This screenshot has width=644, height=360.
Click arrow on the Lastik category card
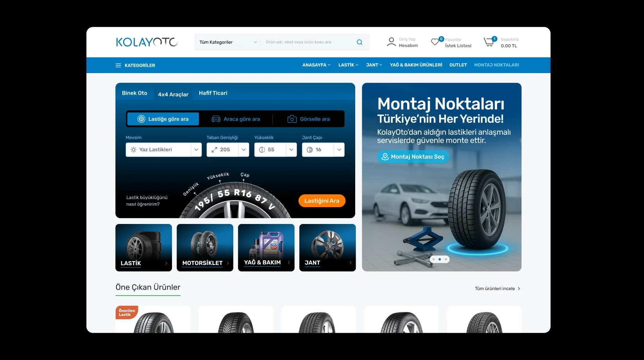point(166,263)
